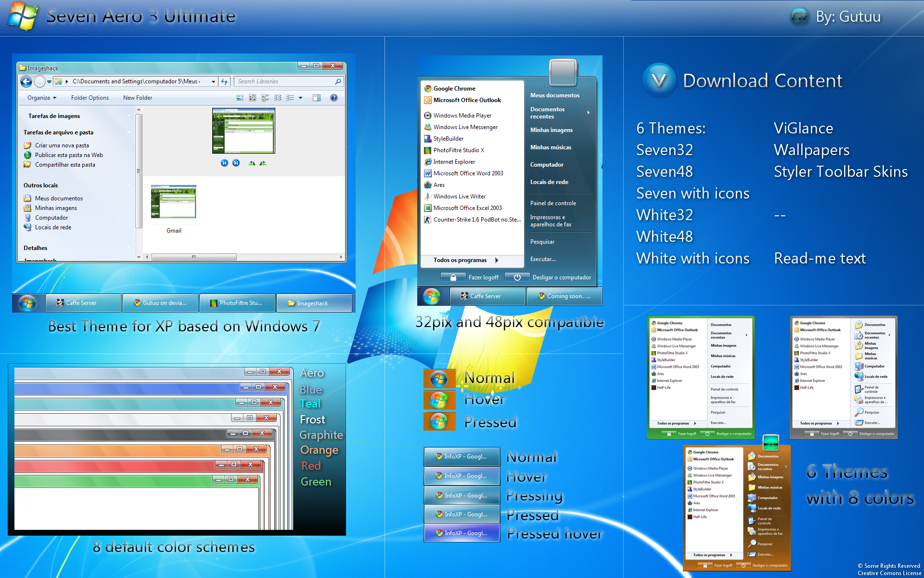This screenshot has width=924, height=578.
Task: Refresh the Imageshack folder view
Action: click(224, 82)
